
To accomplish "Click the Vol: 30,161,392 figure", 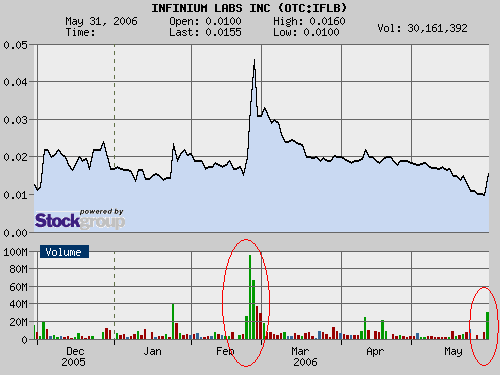I will 422,28.
